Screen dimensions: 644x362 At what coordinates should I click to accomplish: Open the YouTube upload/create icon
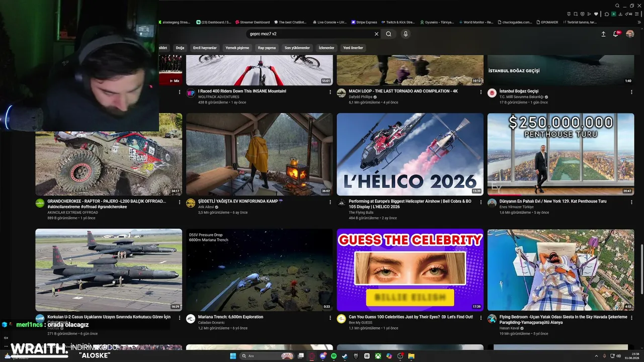click(603, 34)
